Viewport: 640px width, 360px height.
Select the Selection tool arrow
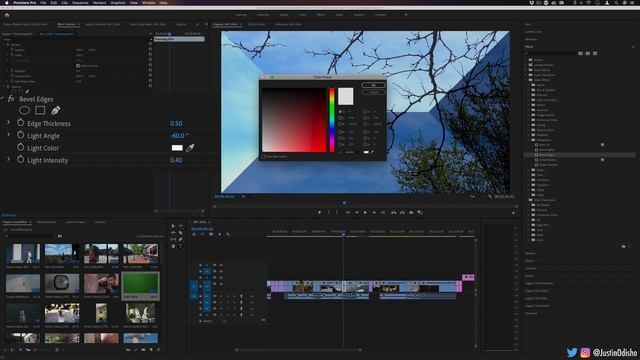(x=173, y=226)
